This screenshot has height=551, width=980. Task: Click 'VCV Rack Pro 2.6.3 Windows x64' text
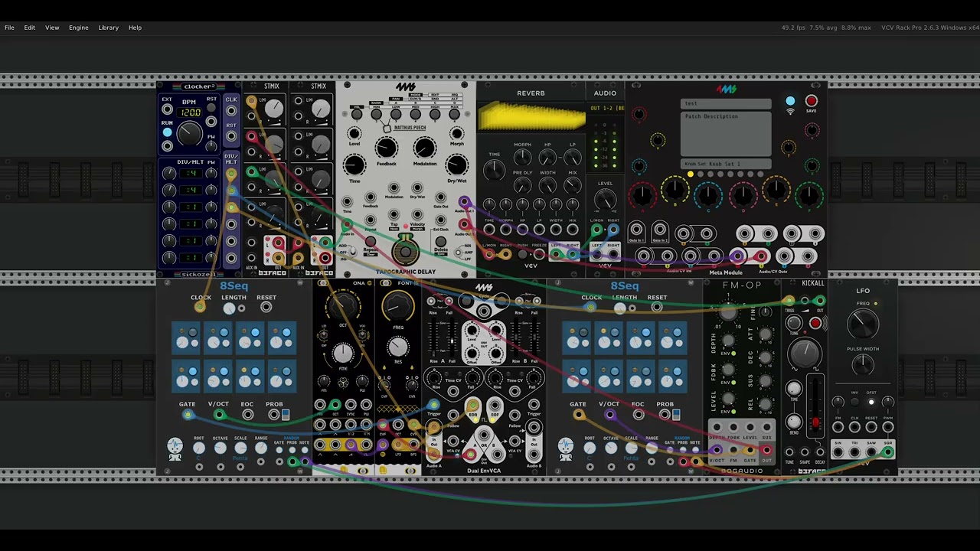tap(930, 28)
